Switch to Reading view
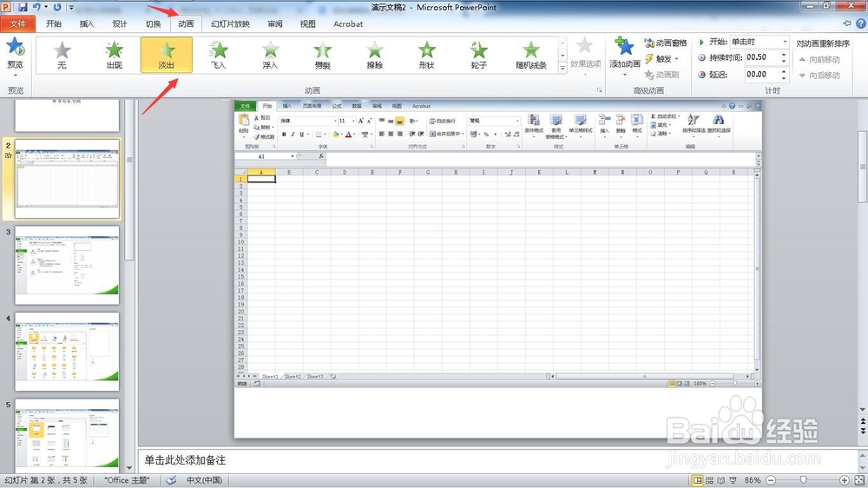 click(x=720, y=480)
